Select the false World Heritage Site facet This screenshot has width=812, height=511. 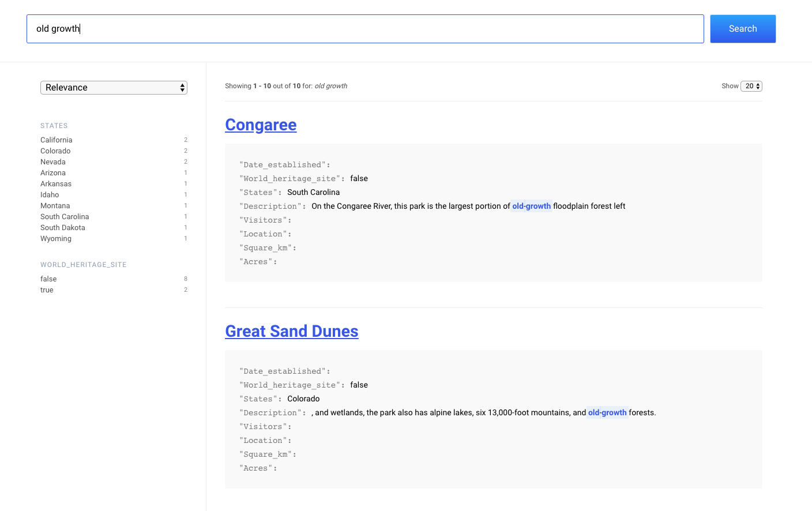tap(48, 279)
